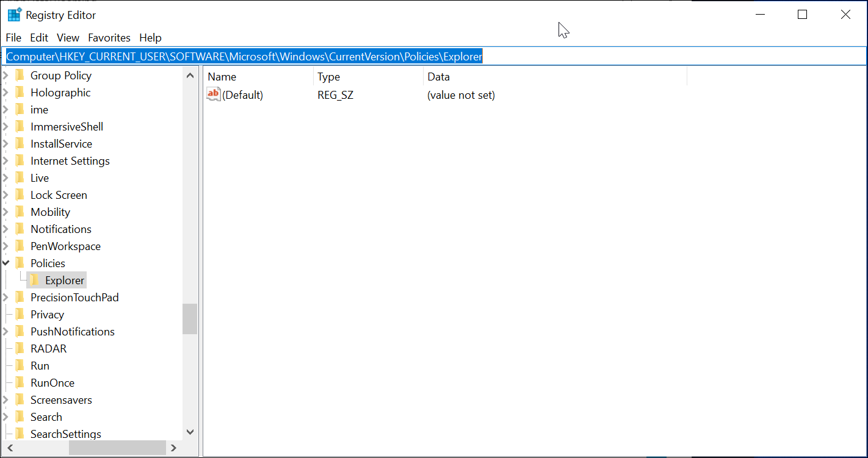Click the tree's horizontal scrollbar left arrow
The image size is (868, 458).
[9, 448]
